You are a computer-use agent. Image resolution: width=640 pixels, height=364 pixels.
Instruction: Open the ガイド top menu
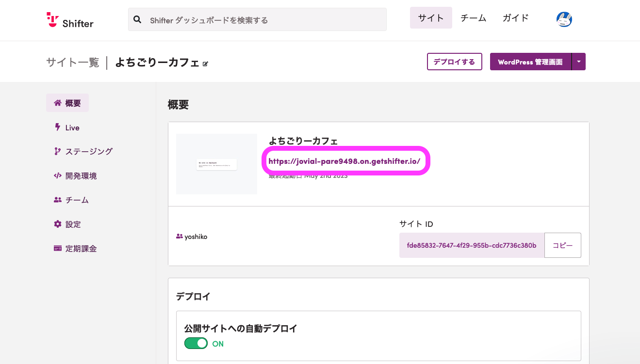[515, 18]
